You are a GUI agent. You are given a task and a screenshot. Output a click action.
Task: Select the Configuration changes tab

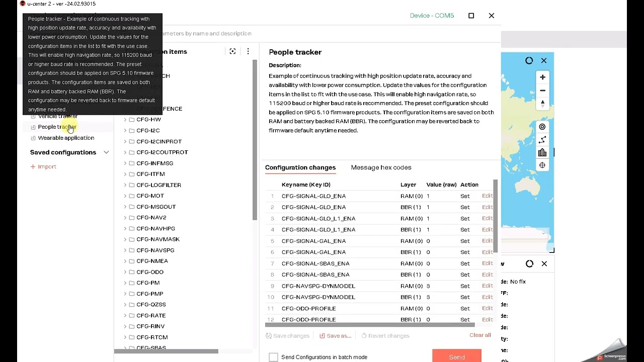(300, 167)
